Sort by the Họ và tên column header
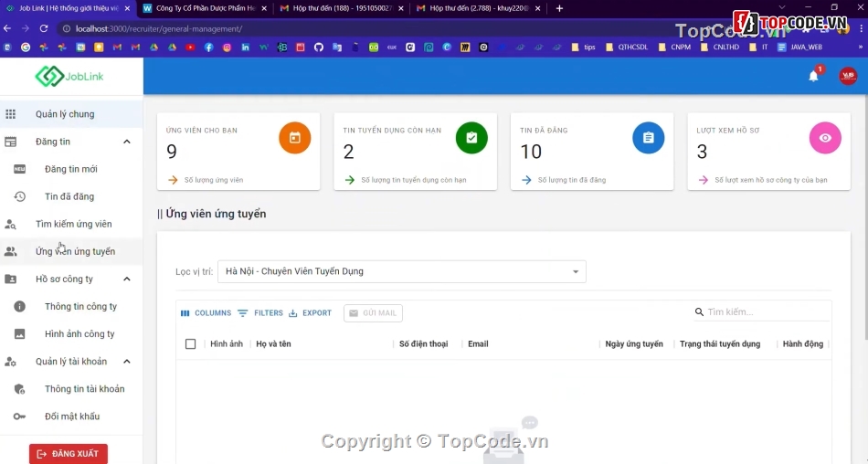 (273, 343)
